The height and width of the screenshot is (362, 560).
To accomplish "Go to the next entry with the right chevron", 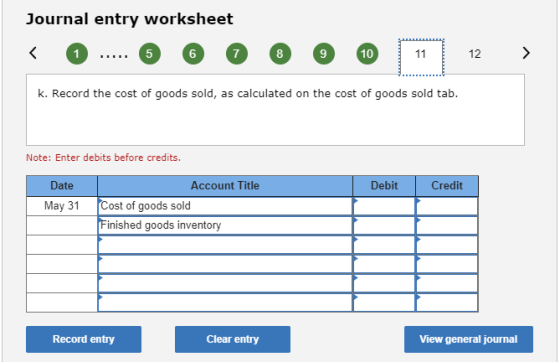I will click(x=526, y=53).
